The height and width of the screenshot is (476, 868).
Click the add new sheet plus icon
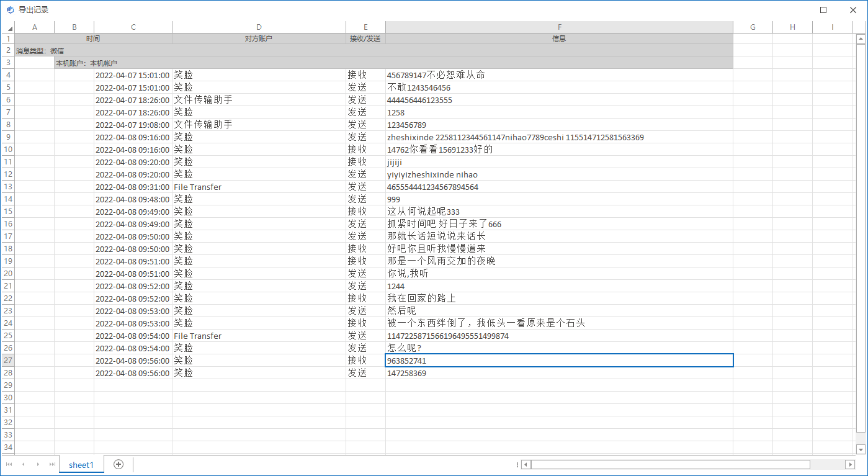pos(119,464)
